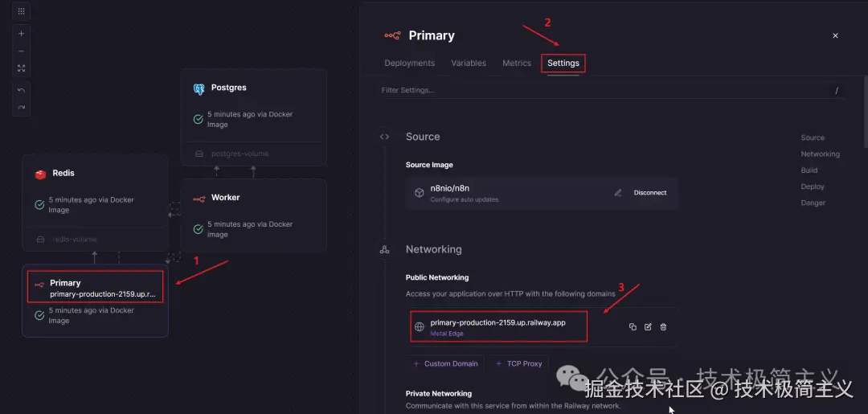The height and width of the screenshot is (414, 868).
Task: Click Postgres deployment success checkmark
Action: (199, 120)
